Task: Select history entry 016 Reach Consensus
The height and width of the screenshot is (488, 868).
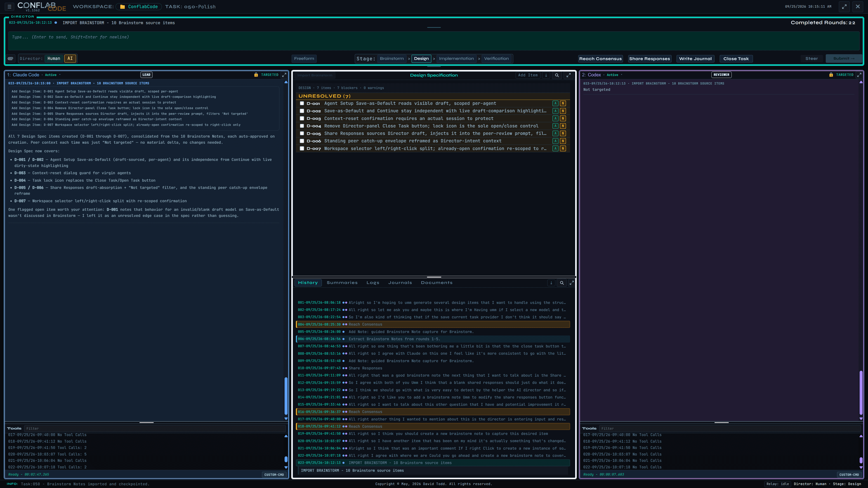Action: [433, 412]
